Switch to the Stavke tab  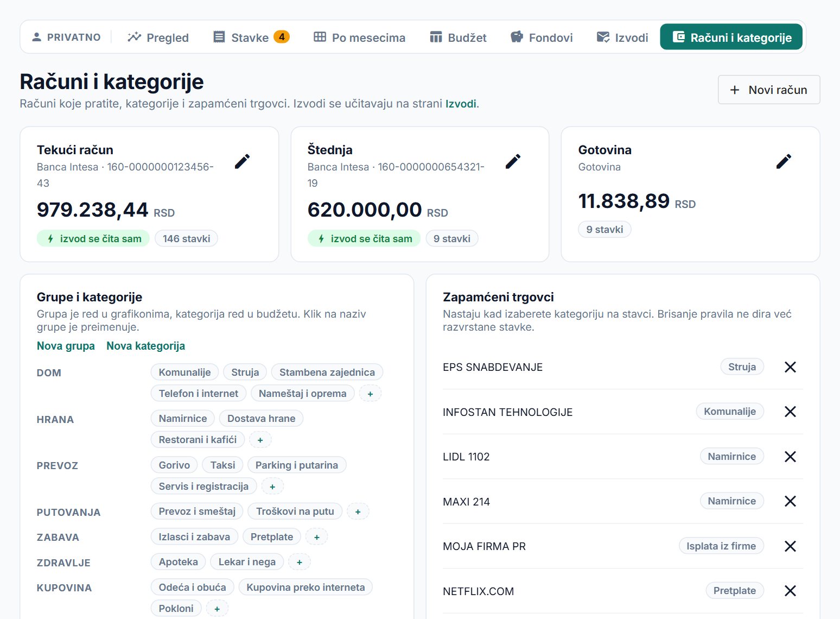pos(251,37)
